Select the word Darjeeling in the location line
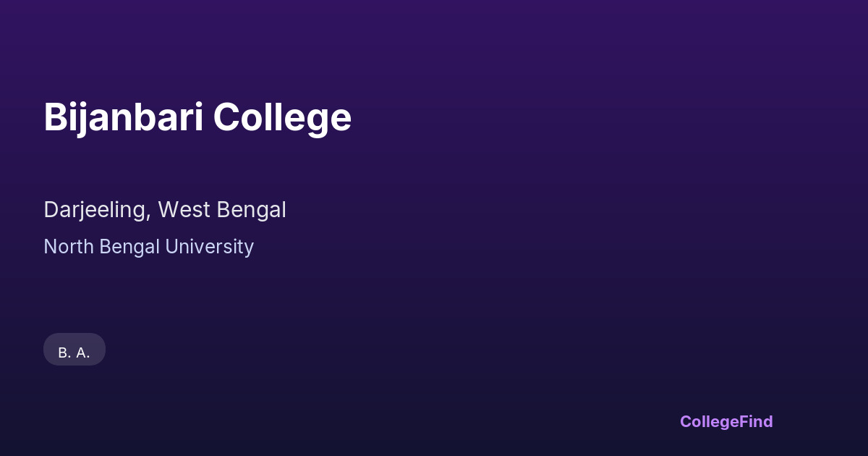The height and width of the screenshot is (456, 868). pyautogui.click(x=95, y=210)
